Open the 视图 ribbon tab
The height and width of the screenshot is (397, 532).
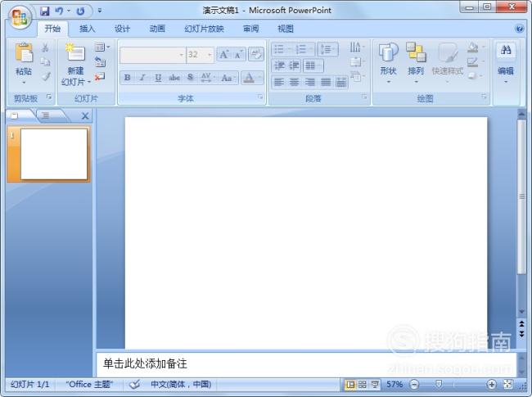(x=286, y=29)
